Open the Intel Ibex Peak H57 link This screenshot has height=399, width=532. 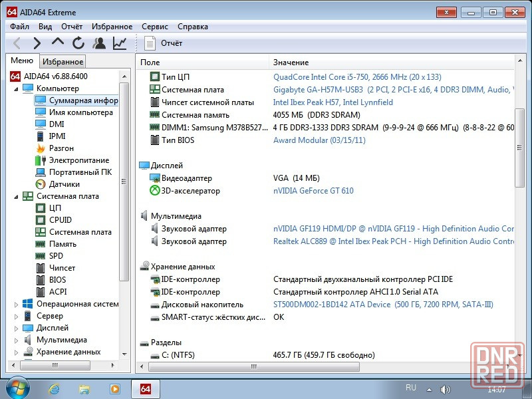click(333, 102)
